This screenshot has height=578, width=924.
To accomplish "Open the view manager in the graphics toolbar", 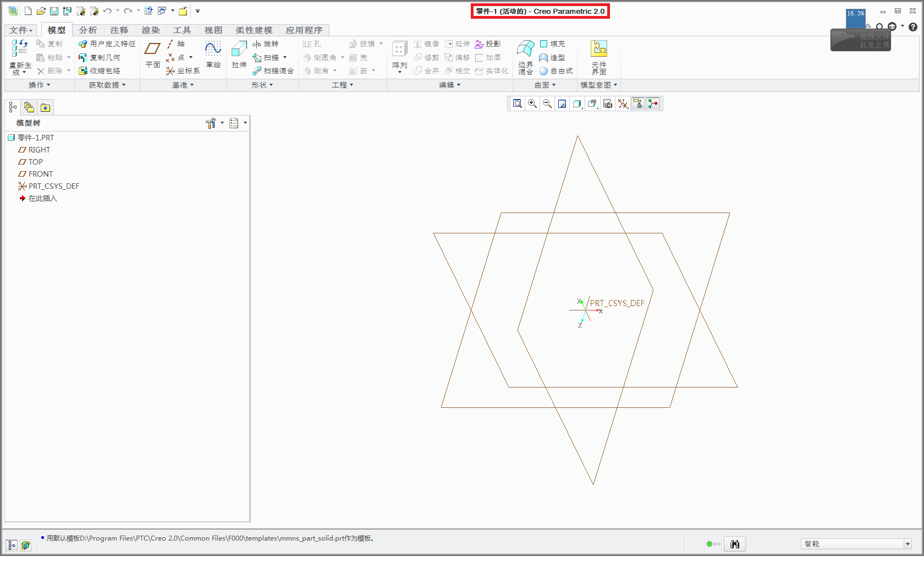I will point(608,103).
